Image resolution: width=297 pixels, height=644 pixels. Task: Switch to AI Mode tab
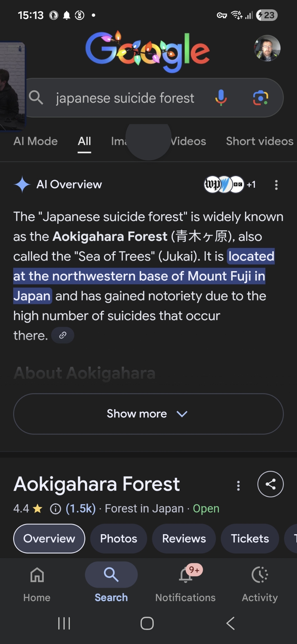tap(35, 141)
